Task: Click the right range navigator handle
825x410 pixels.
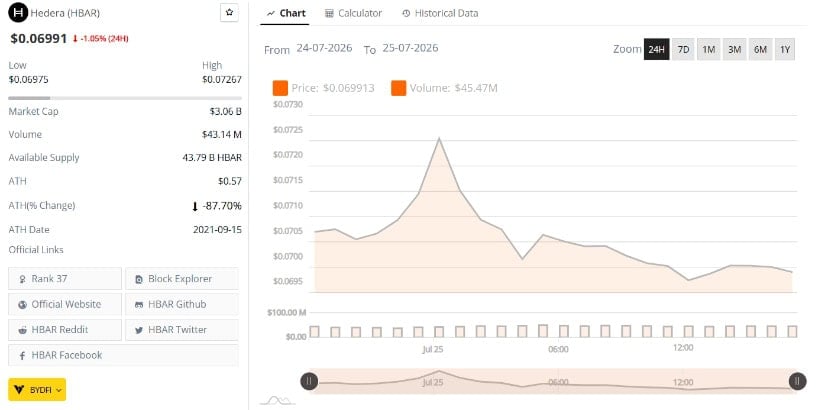Action: point(797,381)
